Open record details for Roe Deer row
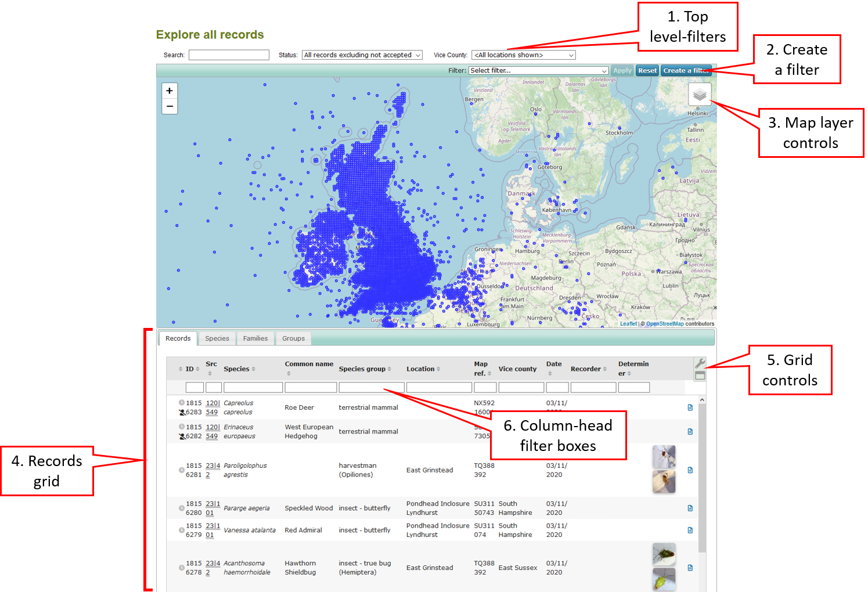 (690, 407)
